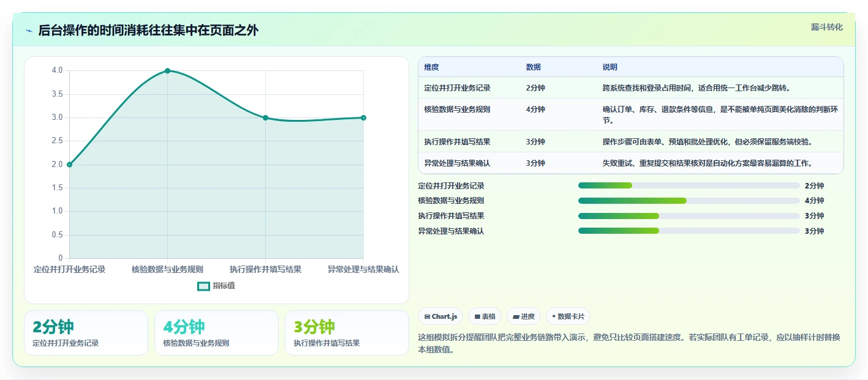Click the x-axis label 核验数据与业务规则
The width and height of the screenshot is (868, 380).
tap(167, 269)
